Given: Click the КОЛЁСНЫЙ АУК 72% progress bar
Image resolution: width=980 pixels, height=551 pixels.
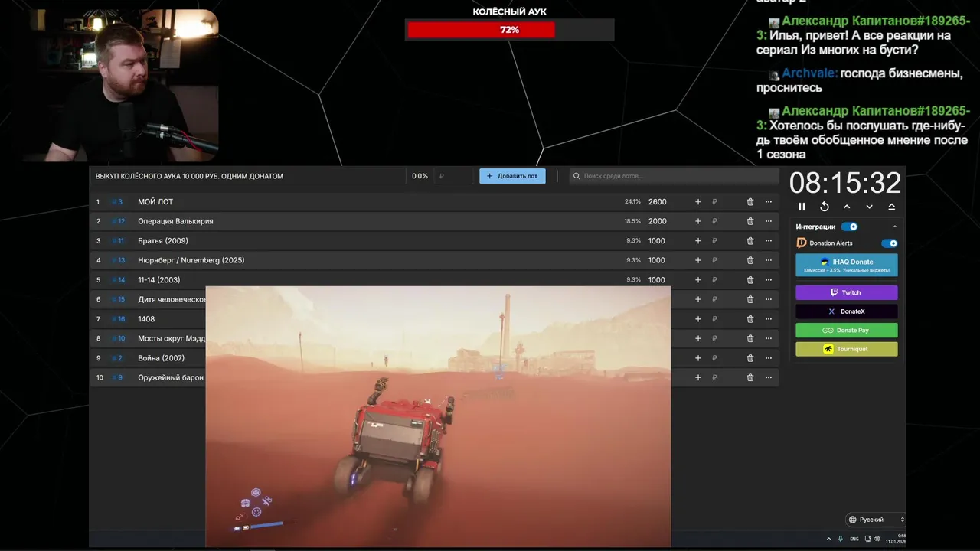Looking at the screenshot, I should [510, 30].
